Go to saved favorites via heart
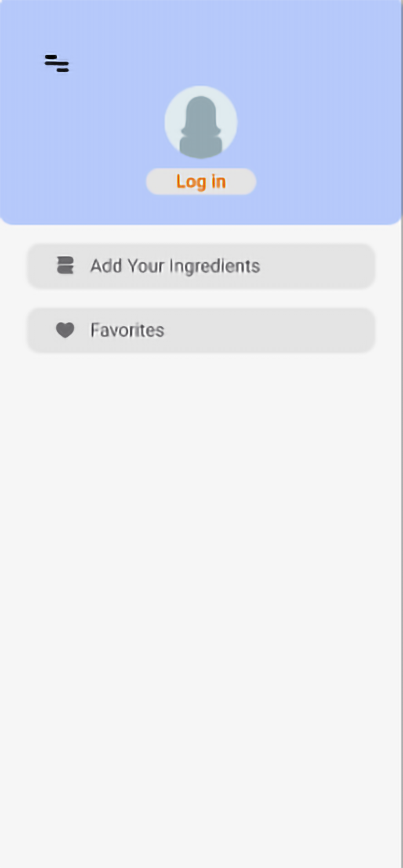Screen dimensions: 403x868 (x=65, y=330)
